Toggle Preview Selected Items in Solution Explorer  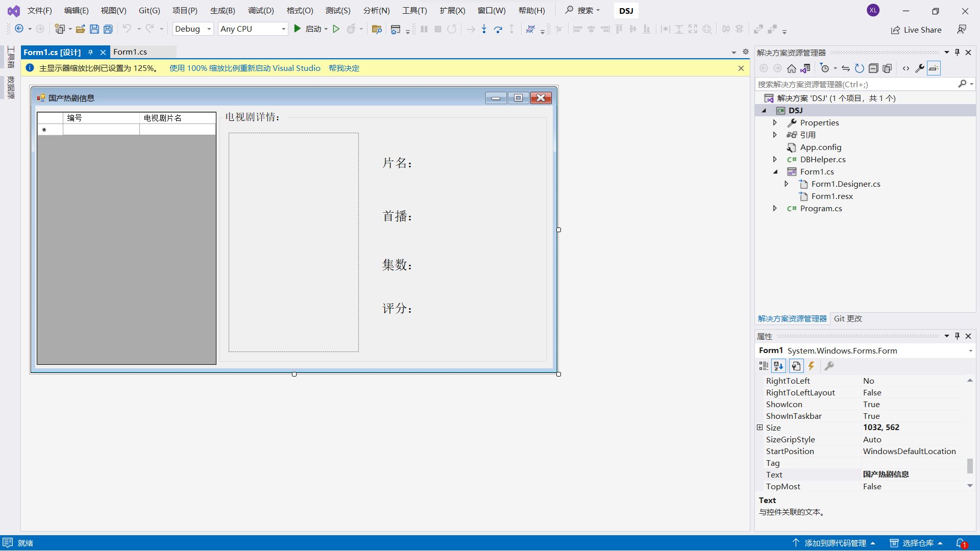click(x=934, y=68)
